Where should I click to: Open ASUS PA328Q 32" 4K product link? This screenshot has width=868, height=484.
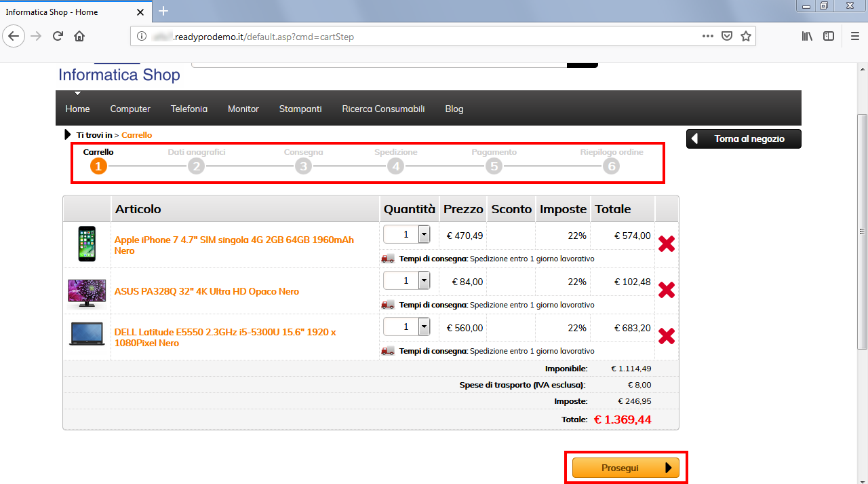coord(207,291)
